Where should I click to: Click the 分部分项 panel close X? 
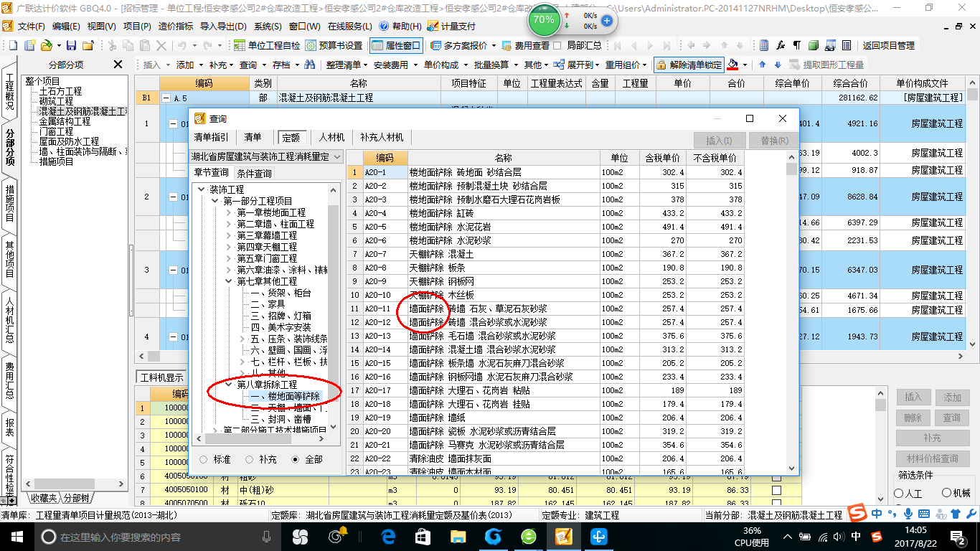[x=118, y=65]
